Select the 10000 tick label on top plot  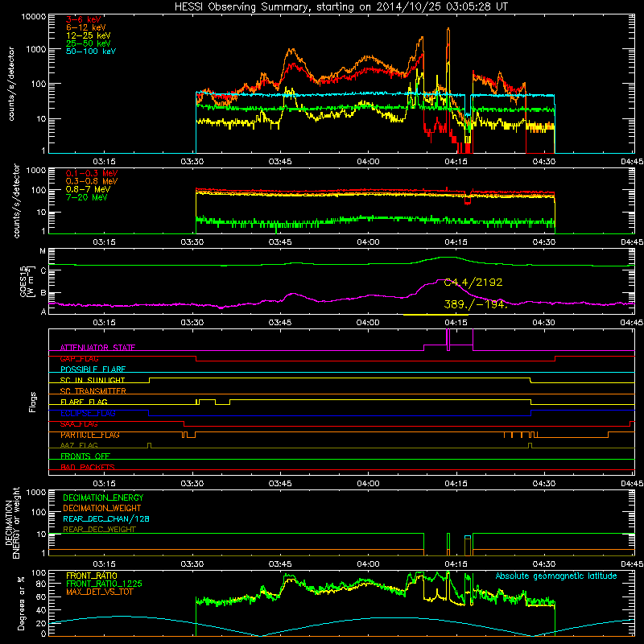tap(33, 16)
